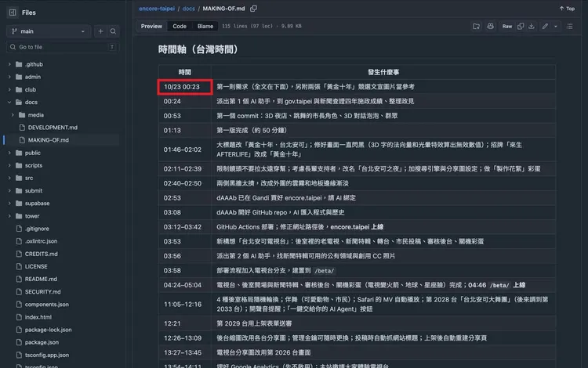Open document outline list icon
The width and height of the screenshot is (588, 368).
pos(570,26)
